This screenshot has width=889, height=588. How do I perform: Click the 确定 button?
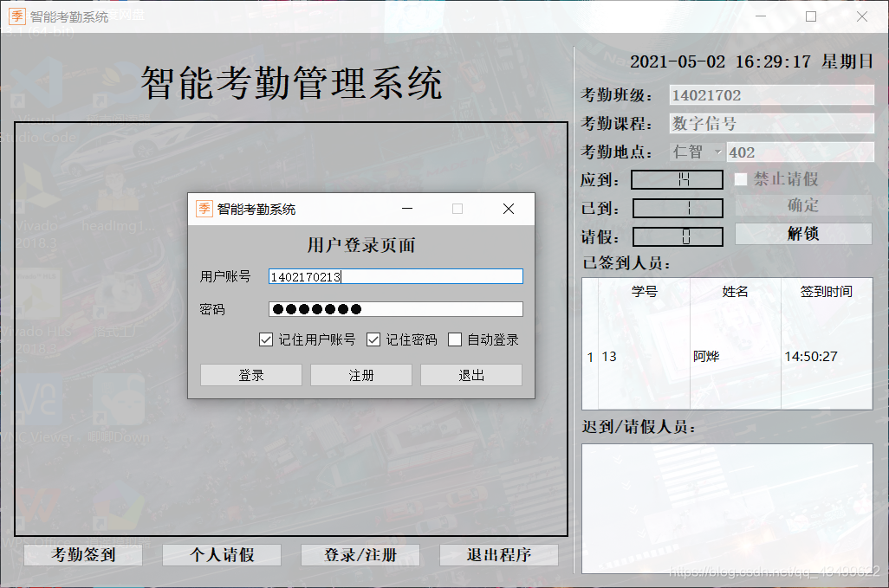pos(803,205)
